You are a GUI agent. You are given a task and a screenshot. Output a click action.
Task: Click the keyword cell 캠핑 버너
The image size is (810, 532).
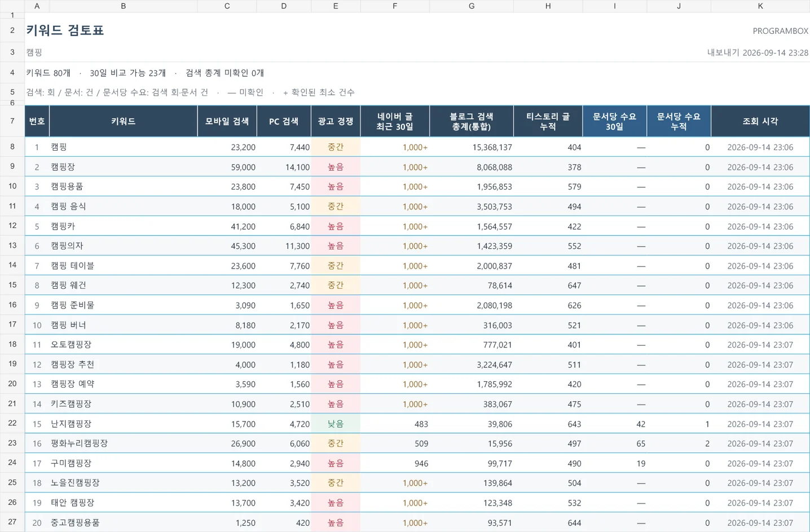124,325
